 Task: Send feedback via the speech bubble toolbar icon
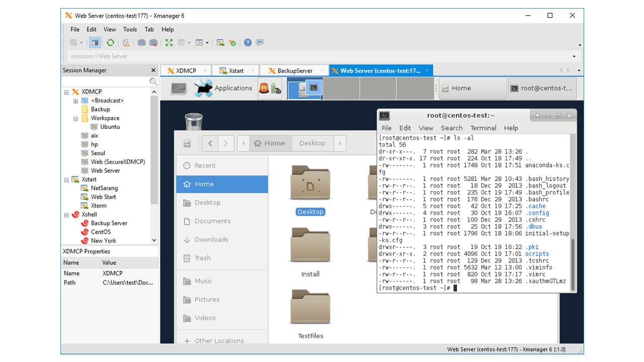pos(259,42)
